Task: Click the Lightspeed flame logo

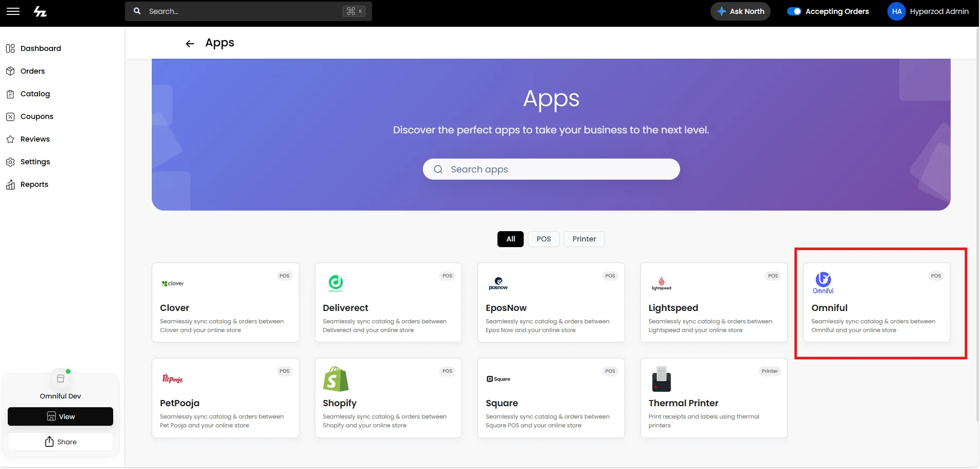Action: tap(662, 283)
